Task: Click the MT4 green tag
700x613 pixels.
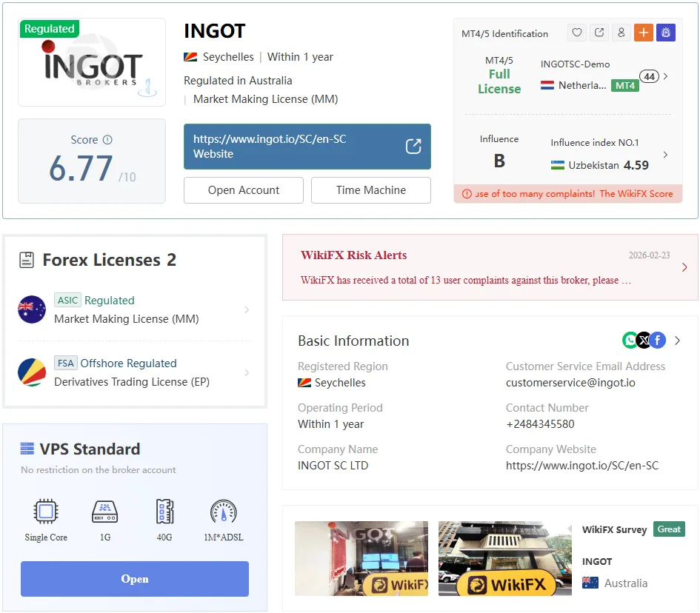Action: 625,85
